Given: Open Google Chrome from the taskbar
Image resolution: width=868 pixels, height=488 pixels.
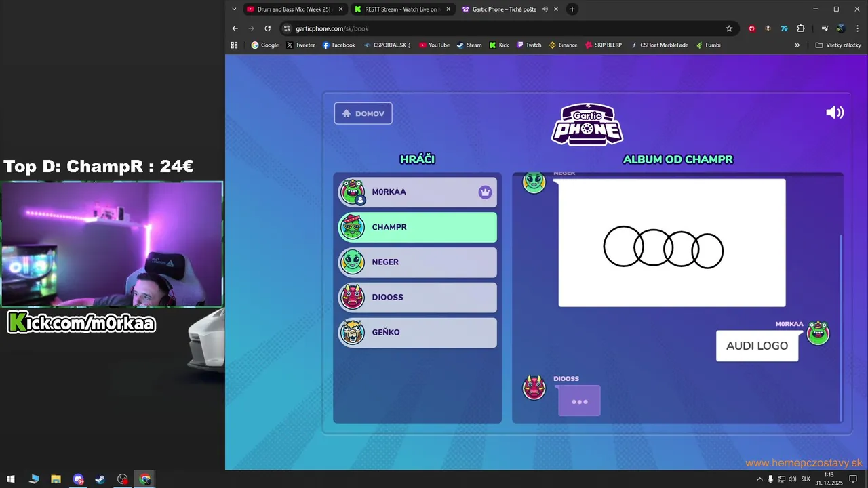Looking at the screenshot, I should point(145,479).
